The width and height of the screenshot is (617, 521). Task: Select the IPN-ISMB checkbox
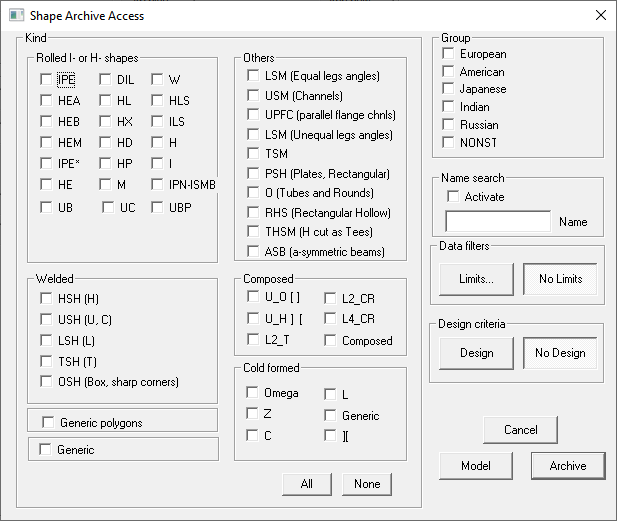157,184
